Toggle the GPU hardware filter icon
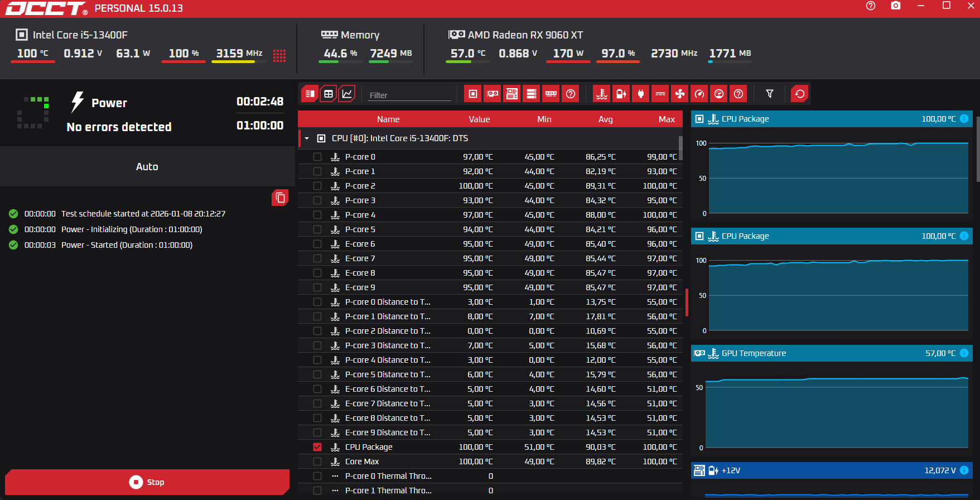 coord(493,94)
